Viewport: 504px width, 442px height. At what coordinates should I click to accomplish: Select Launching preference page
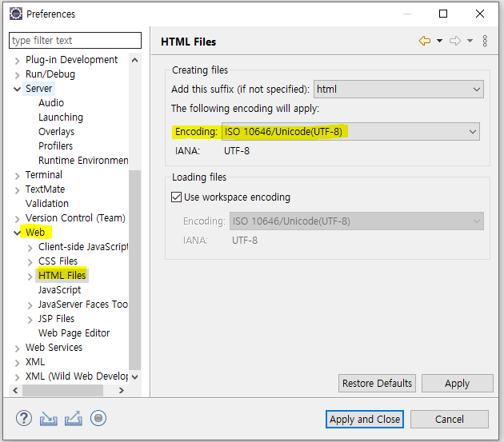point(61,117)
